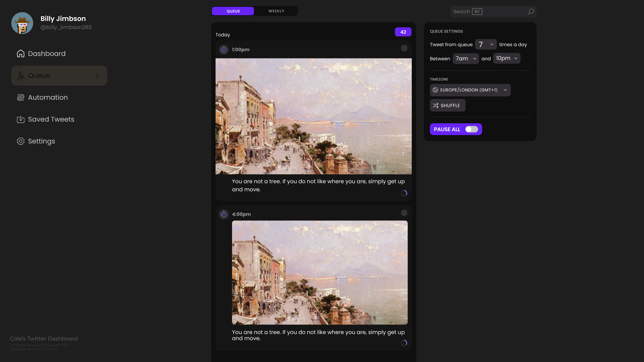Click the Dashboard home icon
The width and height of the screenshot is (644, 362).
click(20, 54)
